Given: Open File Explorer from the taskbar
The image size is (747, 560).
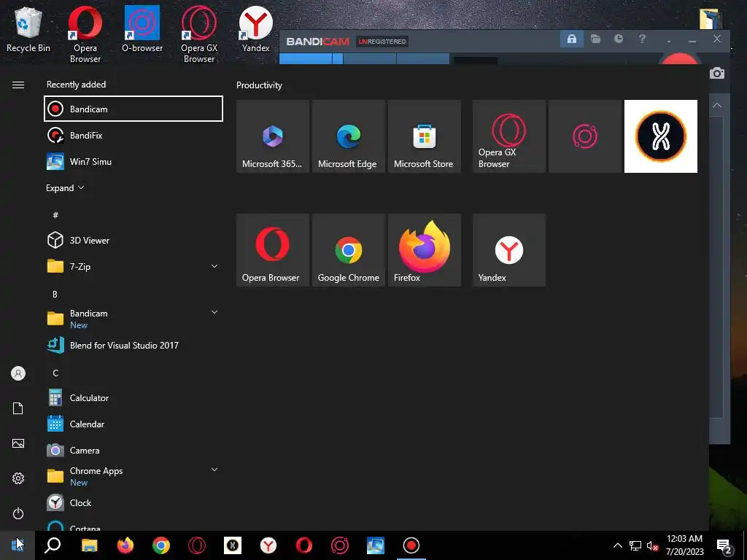Looking at the screenshot, I should (x=89, y=545).
